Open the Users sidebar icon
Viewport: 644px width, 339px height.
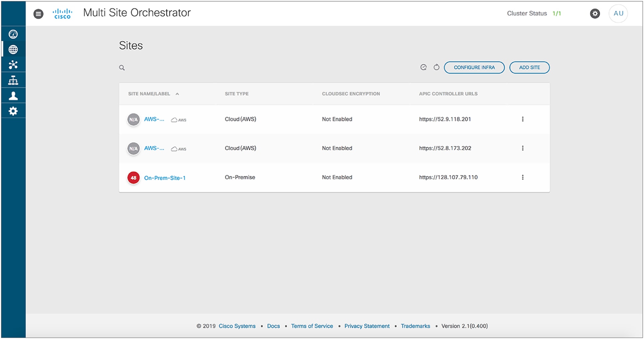tap(13, 96)
